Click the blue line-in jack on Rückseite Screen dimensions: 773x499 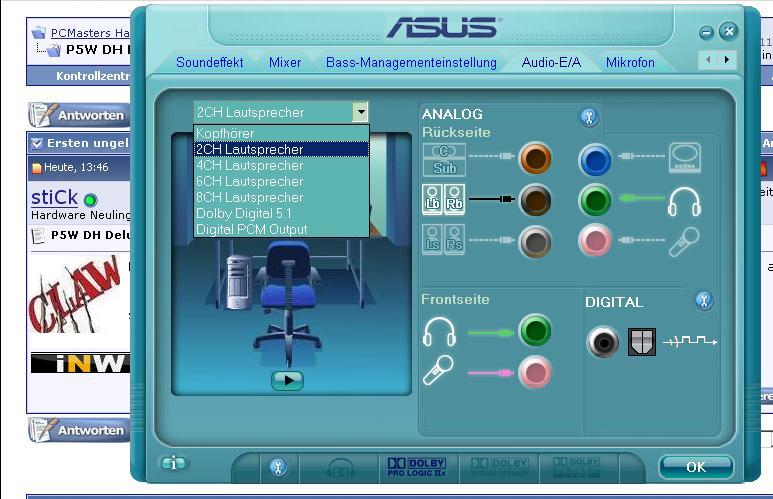[x=595, y=160]
